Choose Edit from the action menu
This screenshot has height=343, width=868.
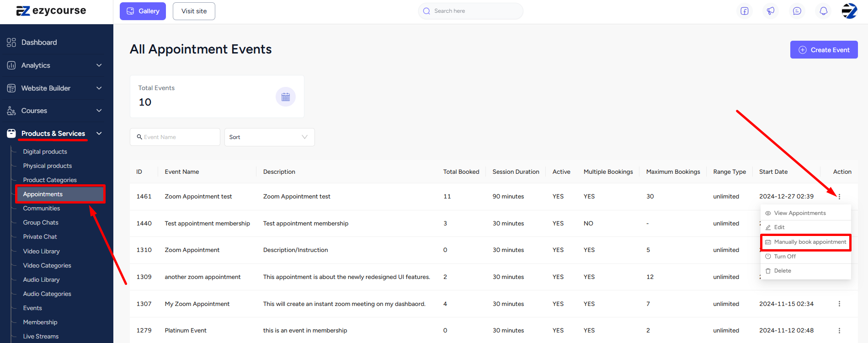(x=806, y=227)
